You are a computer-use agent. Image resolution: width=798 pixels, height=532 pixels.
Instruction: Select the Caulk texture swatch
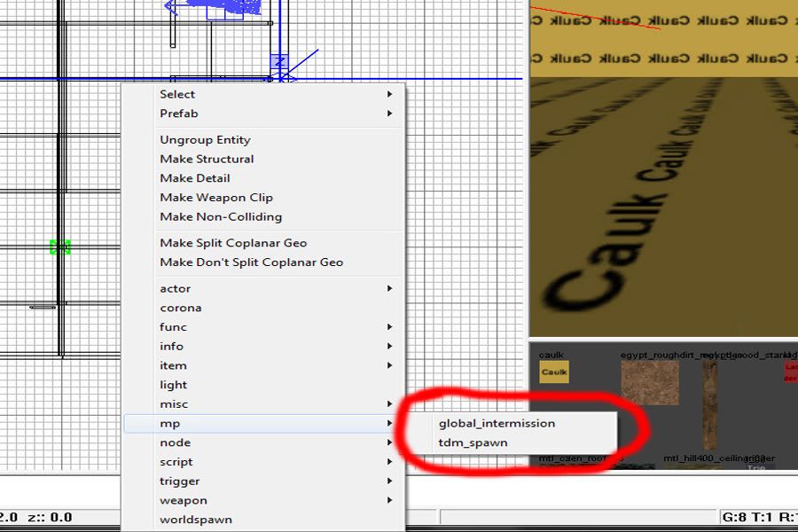pos(554,372)
